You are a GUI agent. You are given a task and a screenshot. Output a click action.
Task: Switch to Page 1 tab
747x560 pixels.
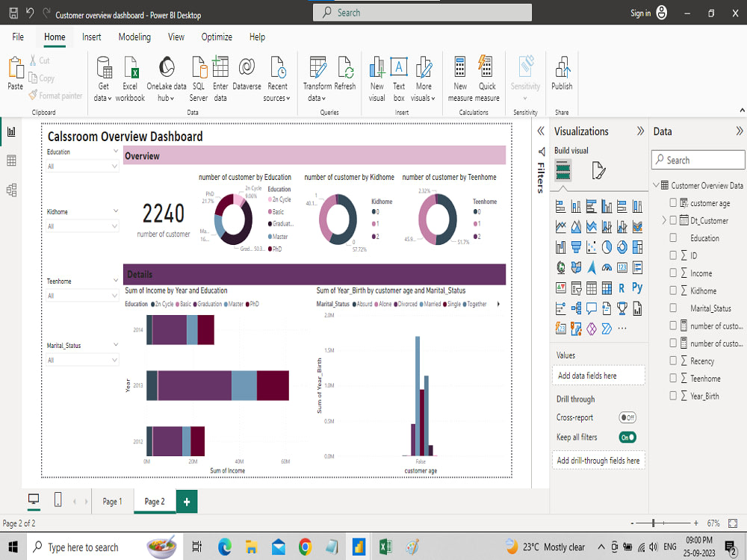coord(113,502)
